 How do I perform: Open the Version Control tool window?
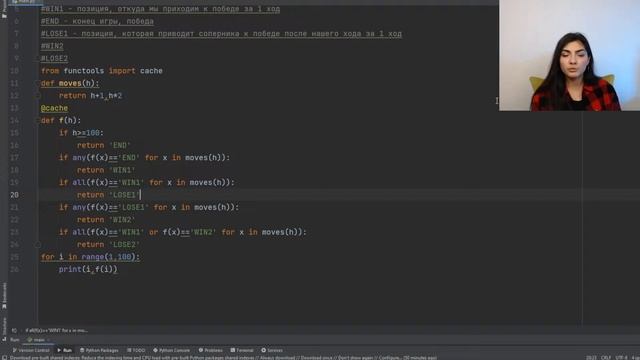(x=31, y=350)
